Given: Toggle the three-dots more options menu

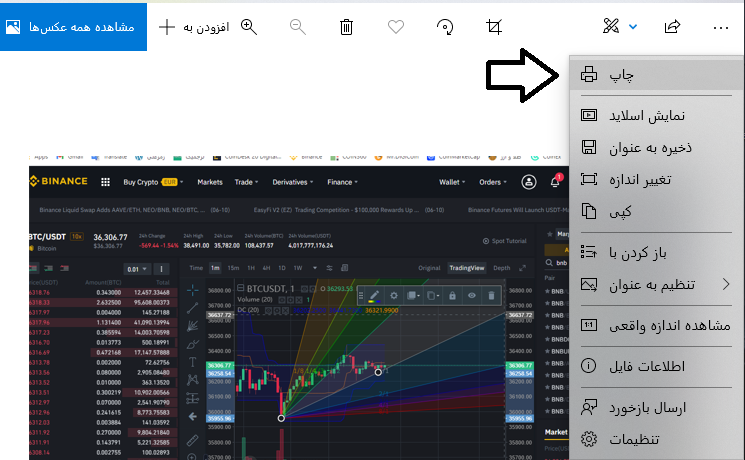Looking at the screenshot, I should coord(721,27).
